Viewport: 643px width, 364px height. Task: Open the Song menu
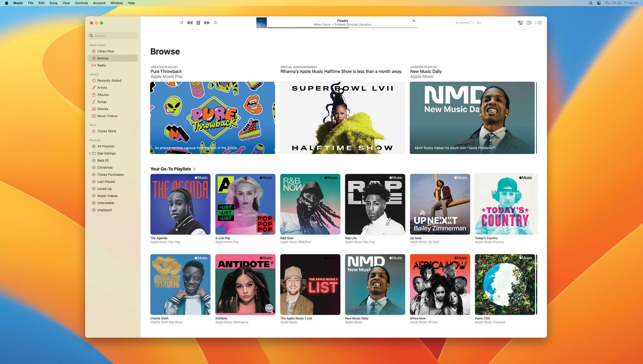coord(53,3)
